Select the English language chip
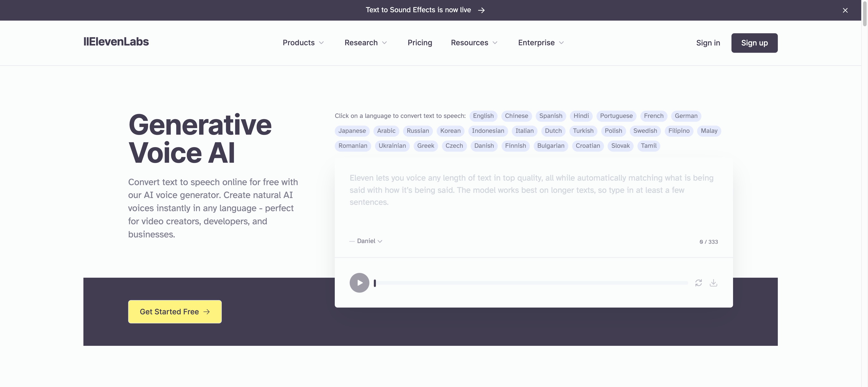Image resolution: width=868 pixels, height=387 pixels. point(483,116)
